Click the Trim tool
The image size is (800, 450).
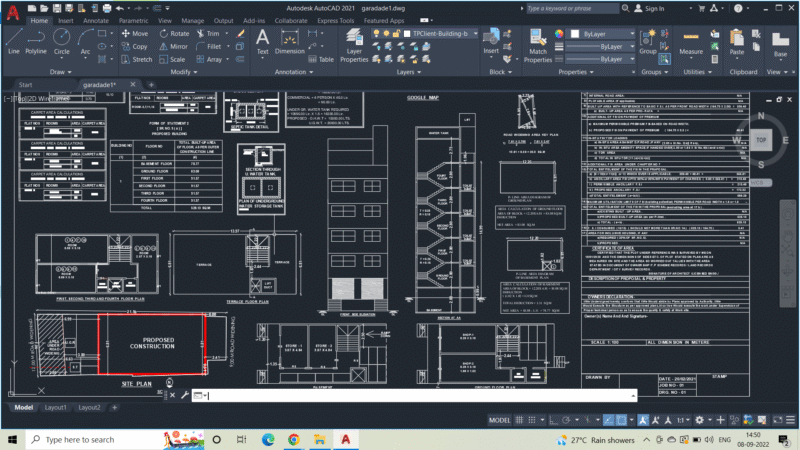pos(208,34)
